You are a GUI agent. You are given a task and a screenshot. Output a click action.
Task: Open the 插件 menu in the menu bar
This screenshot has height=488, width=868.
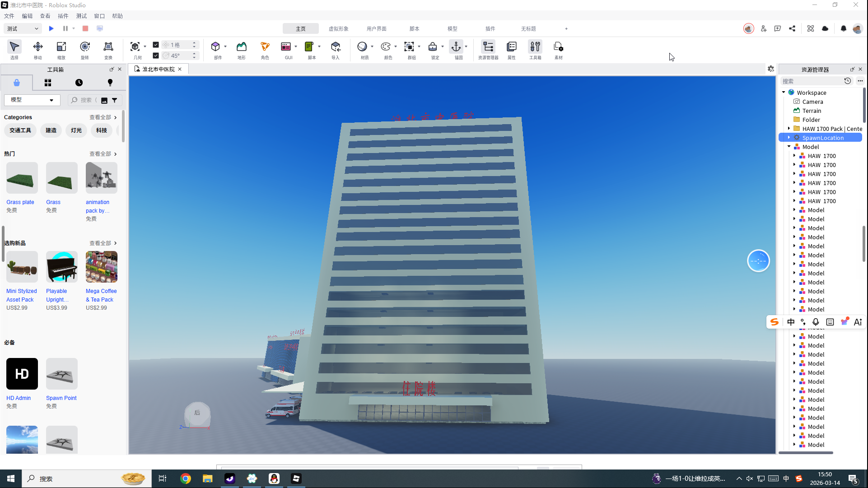tap(63, 16)
